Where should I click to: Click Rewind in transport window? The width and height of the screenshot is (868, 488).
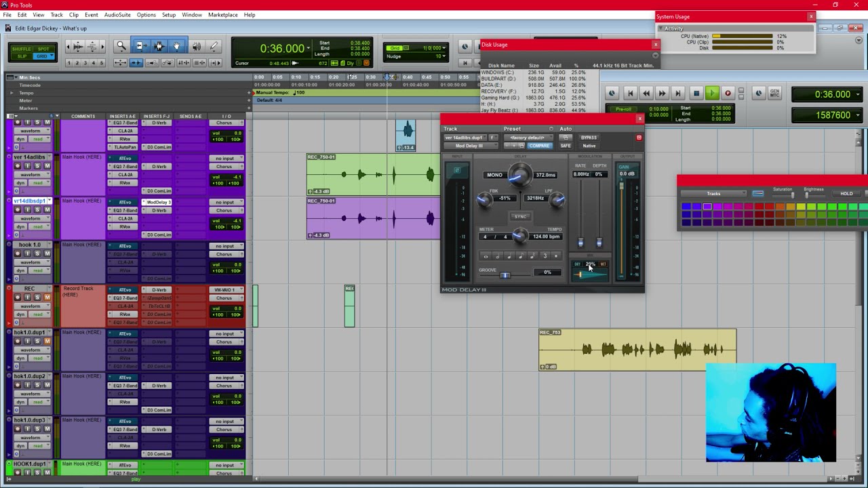coord(646,94)
